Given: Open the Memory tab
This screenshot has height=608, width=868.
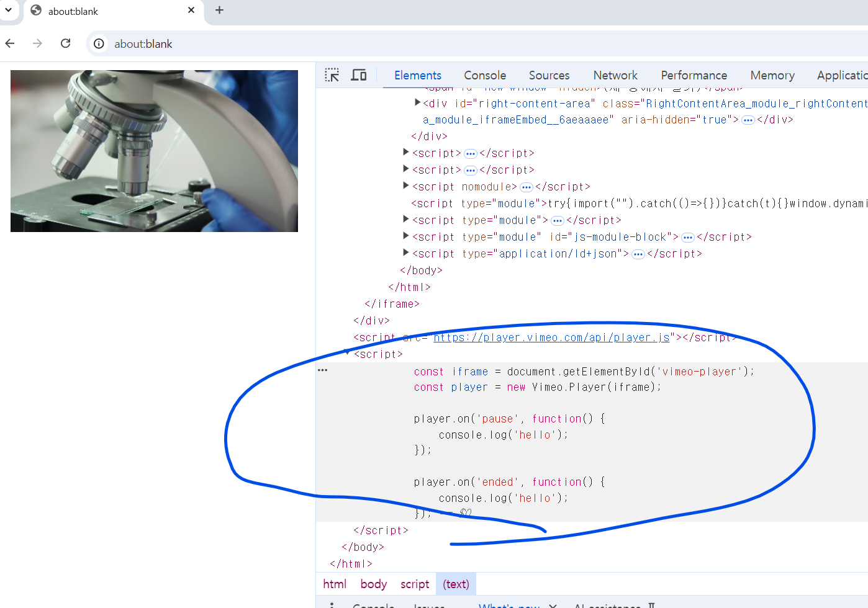Looking at the screenshot, I should point(772,75).
